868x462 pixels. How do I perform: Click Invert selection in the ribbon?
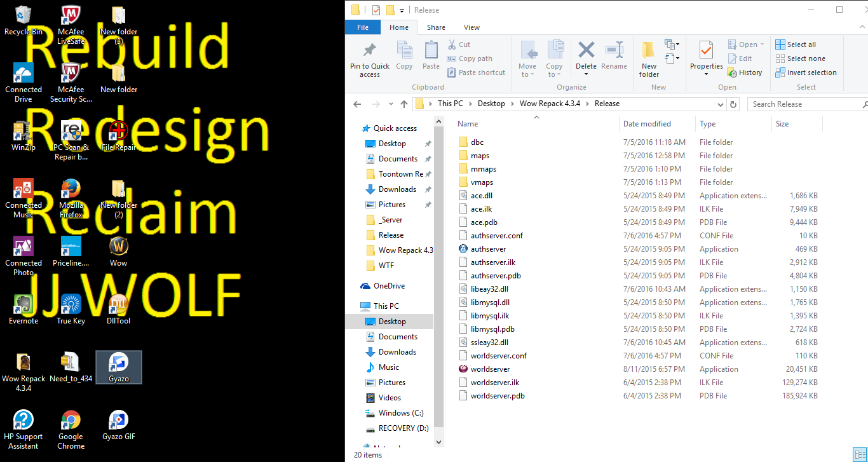point(806,72)
